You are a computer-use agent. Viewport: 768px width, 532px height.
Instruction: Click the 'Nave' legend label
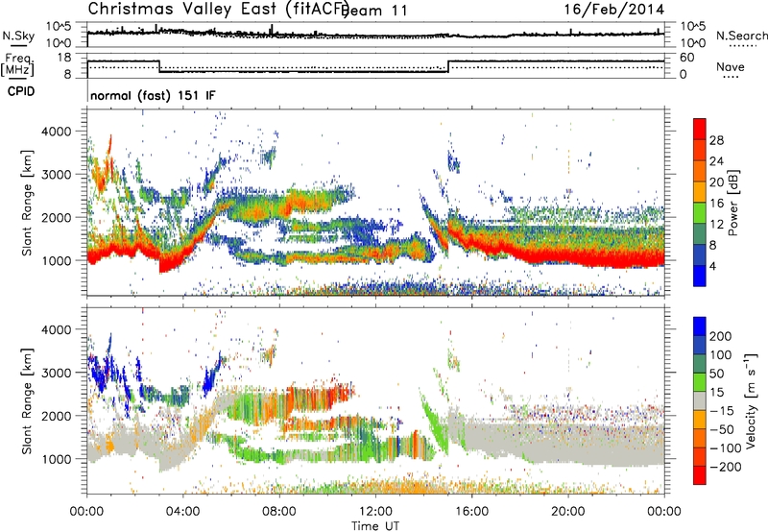tap(731, 66)
